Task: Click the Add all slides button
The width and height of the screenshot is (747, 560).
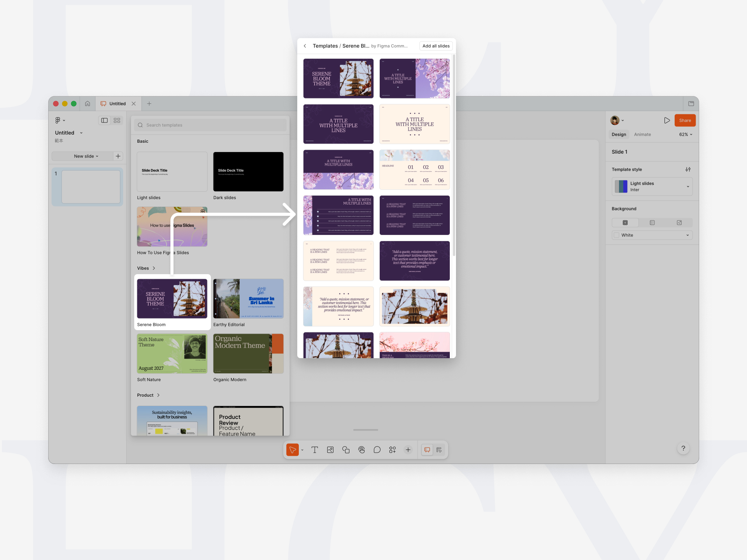Action: tap(436, 46)
